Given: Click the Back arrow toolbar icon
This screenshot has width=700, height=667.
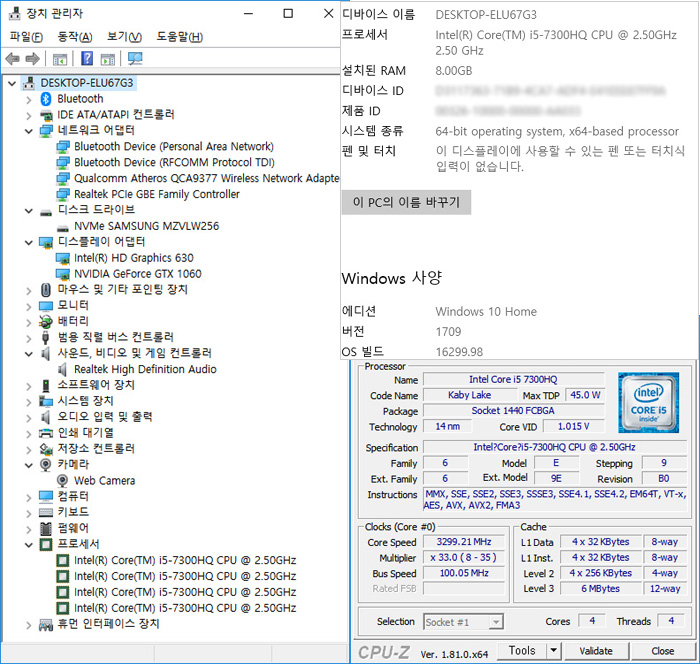Looking at the screenshot, I should 12,58.
